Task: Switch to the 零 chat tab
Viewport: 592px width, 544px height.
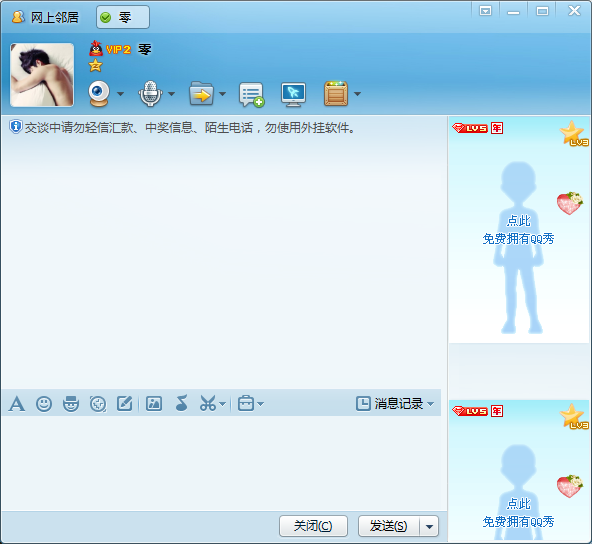Action: coord(123,17)
